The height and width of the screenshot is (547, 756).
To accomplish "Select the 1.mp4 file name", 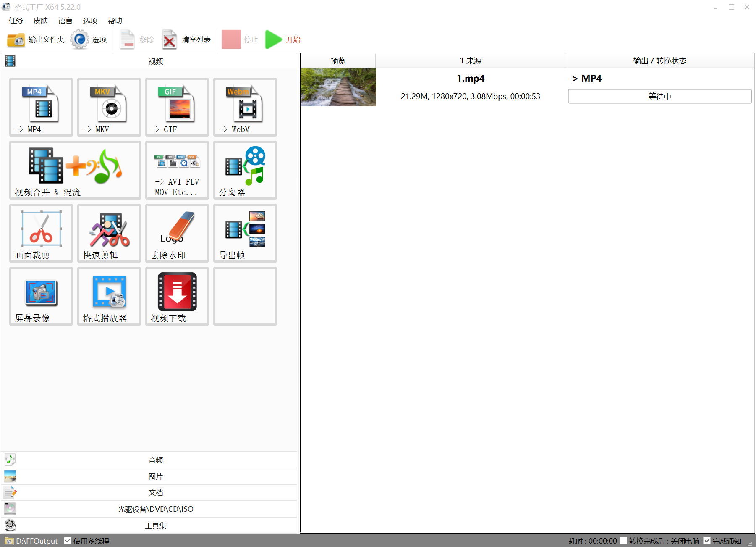I will click(x=471, y=78).
